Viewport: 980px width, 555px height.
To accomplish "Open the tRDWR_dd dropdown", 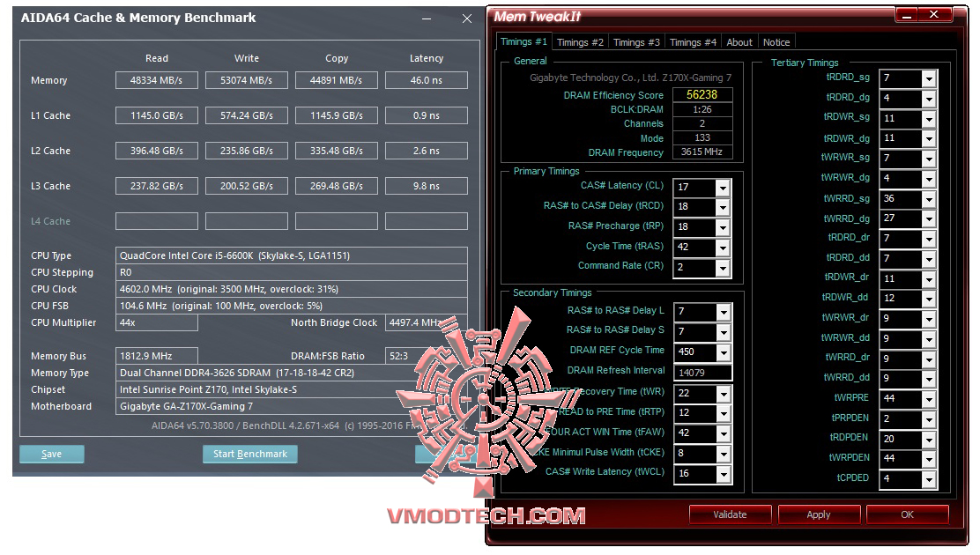I will pos(929,299).
